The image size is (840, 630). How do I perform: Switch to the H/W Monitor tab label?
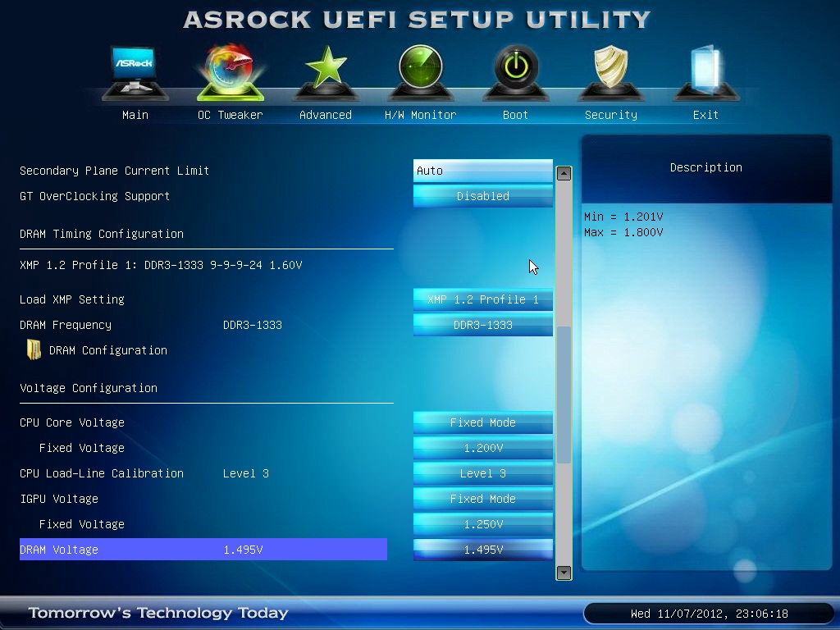pyautogui.click(x=421, y=115)
